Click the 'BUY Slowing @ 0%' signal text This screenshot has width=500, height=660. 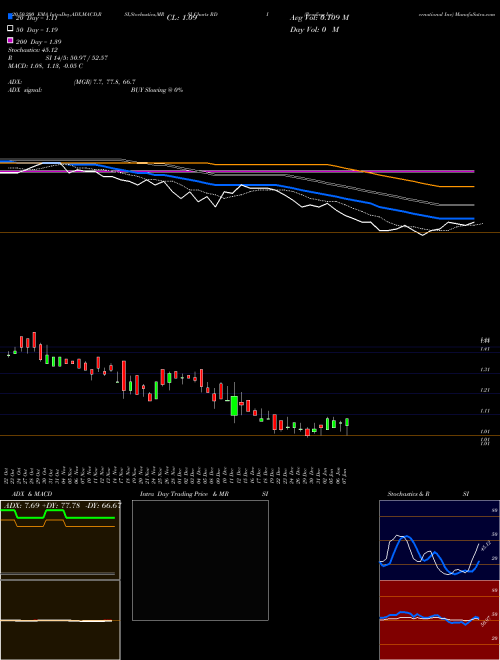[157, 90]
